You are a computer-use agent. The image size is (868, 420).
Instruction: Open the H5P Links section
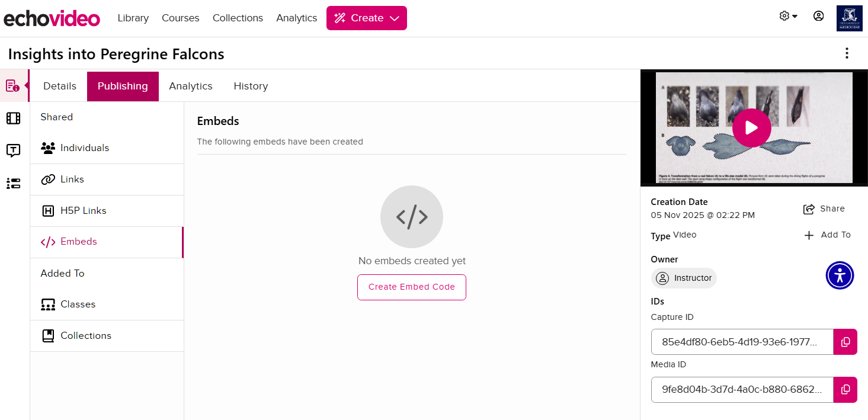[x=107, y=211]
